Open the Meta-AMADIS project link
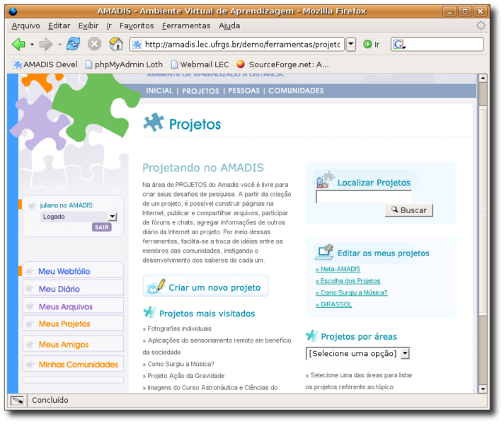This screenshot has height=424, width=504. 338,269
